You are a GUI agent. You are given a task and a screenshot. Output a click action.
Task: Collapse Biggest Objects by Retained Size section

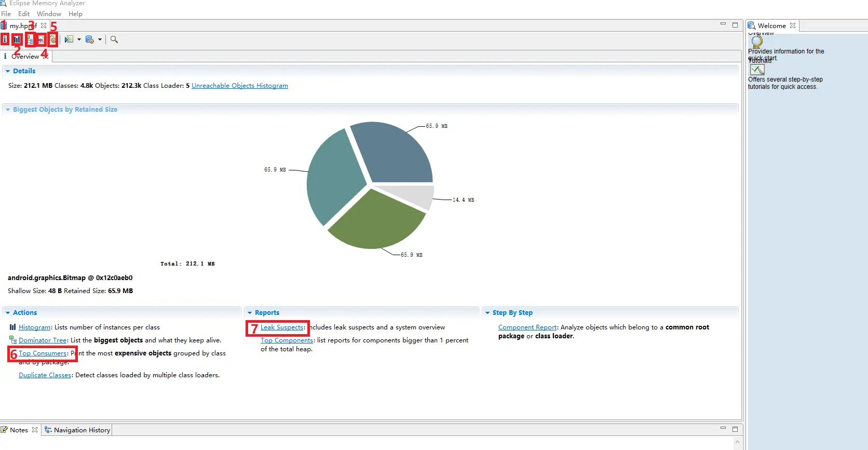8,110
